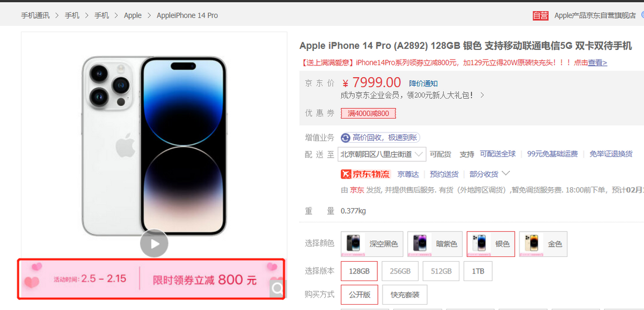Click the red 自营 badge

(540, 16)
